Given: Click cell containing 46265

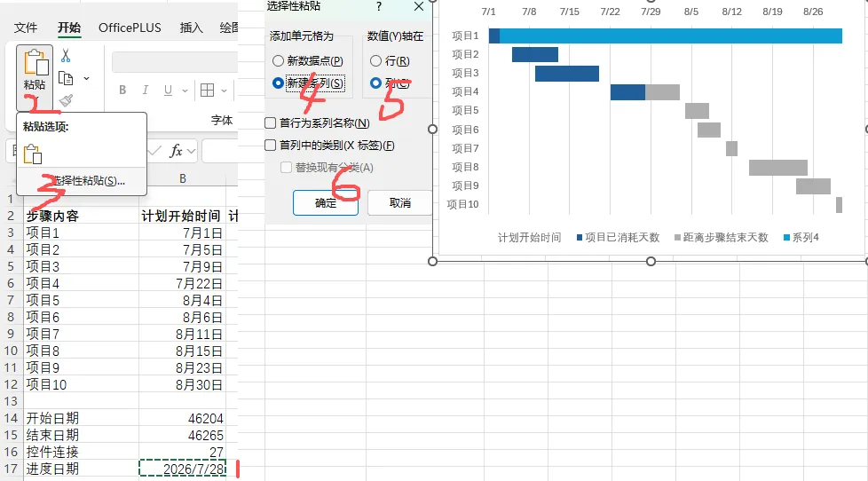Looking at the screenshot, I should tap(182, 435).
